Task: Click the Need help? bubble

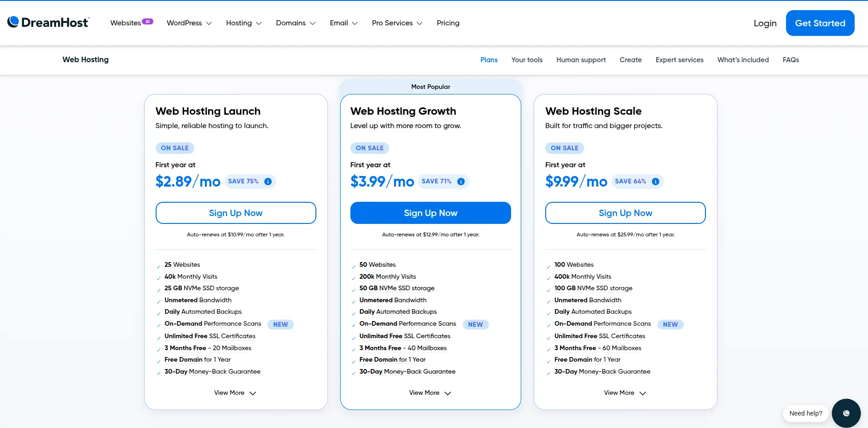Action: point(806,413)
